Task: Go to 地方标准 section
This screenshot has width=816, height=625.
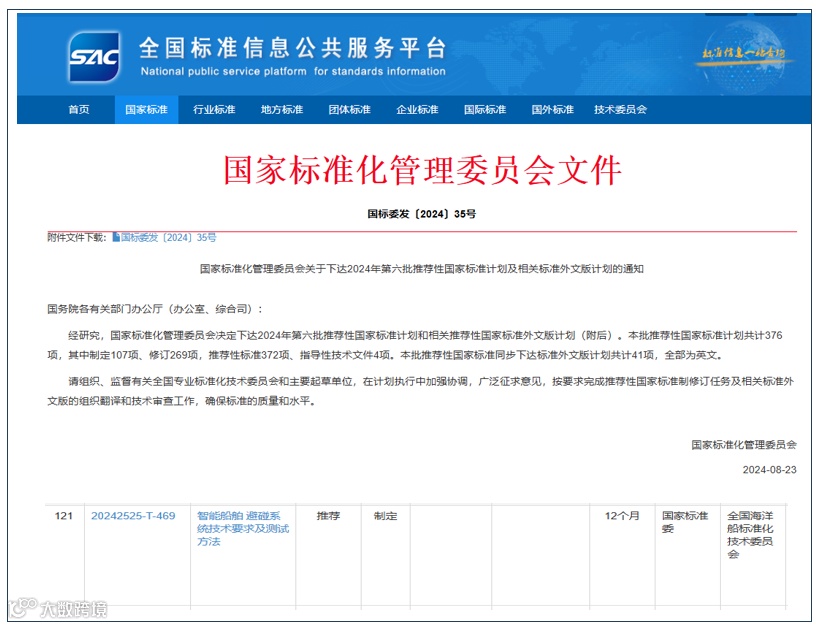Action: click(282, 110)
